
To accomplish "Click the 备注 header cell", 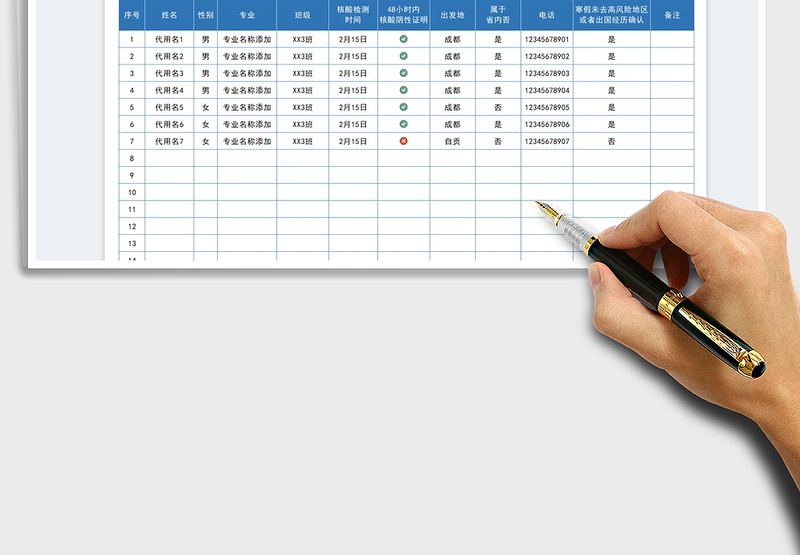I will [672, 16].
